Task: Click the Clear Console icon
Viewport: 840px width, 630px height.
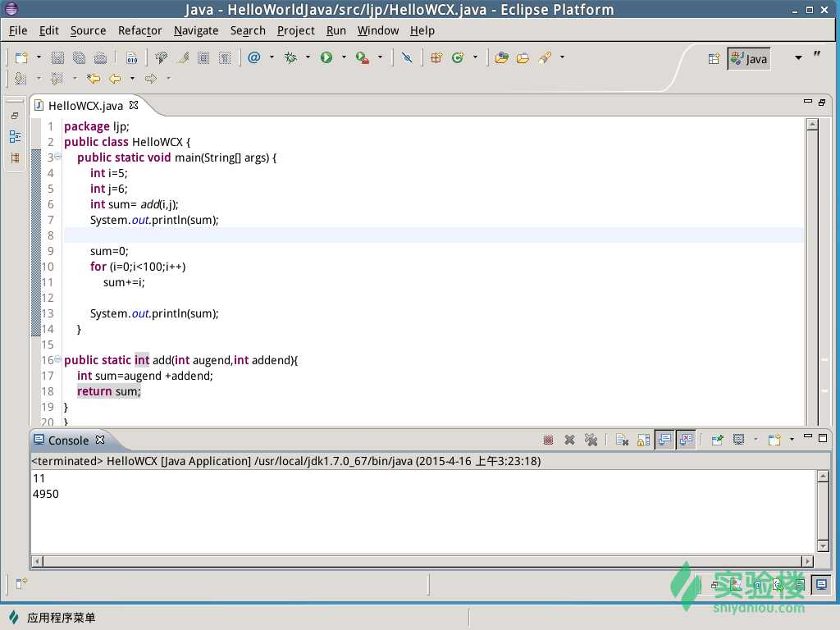Action: pos(622,441)
